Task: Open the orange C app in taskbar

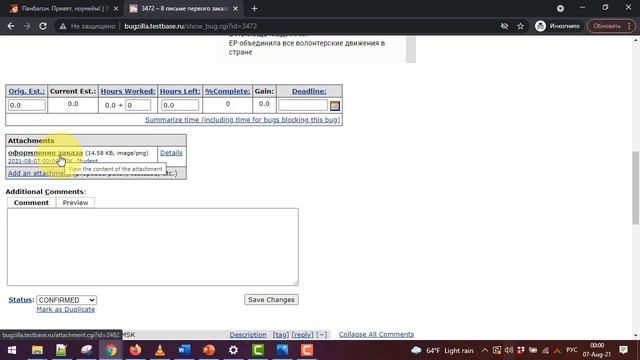Action: click(307, 350)
